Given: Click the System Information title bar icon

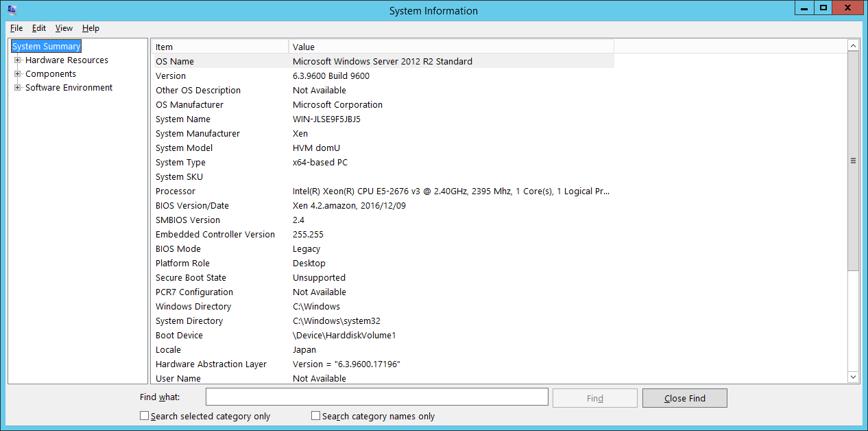Looking at the screenshot, I should [12, 10].
